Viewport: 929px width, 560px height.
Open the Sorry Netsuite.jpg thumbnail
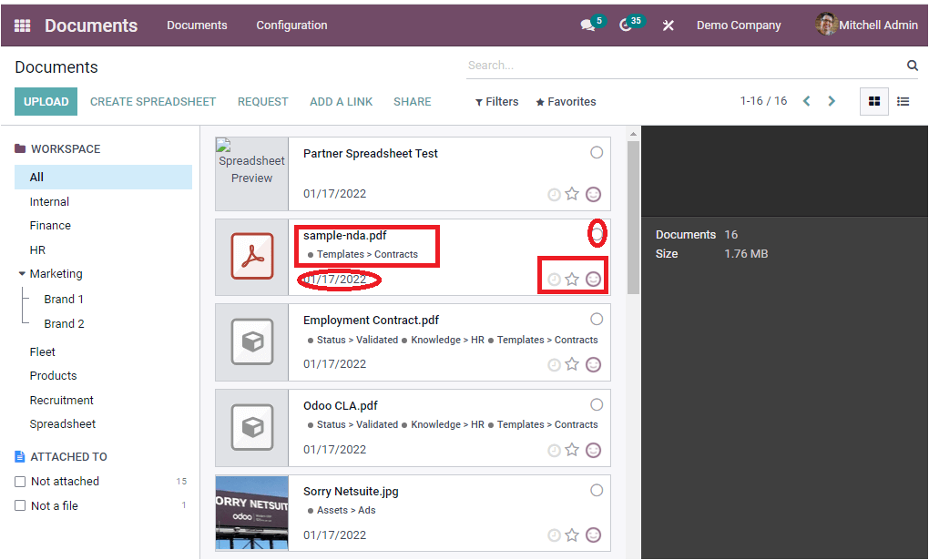tap(251, 513)
